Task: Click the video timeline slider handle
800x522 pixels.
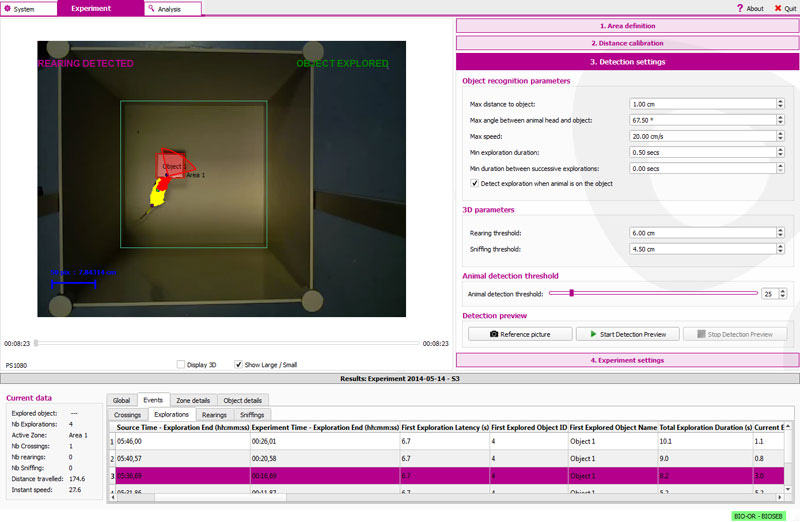Action: [36, 343]
